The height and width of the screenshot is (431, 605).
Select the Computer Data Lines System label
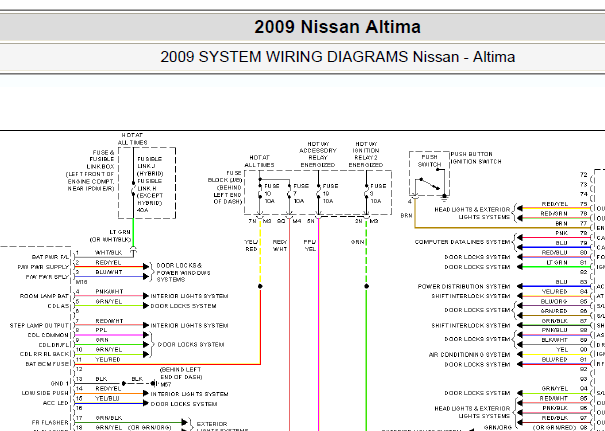[462, 242]
